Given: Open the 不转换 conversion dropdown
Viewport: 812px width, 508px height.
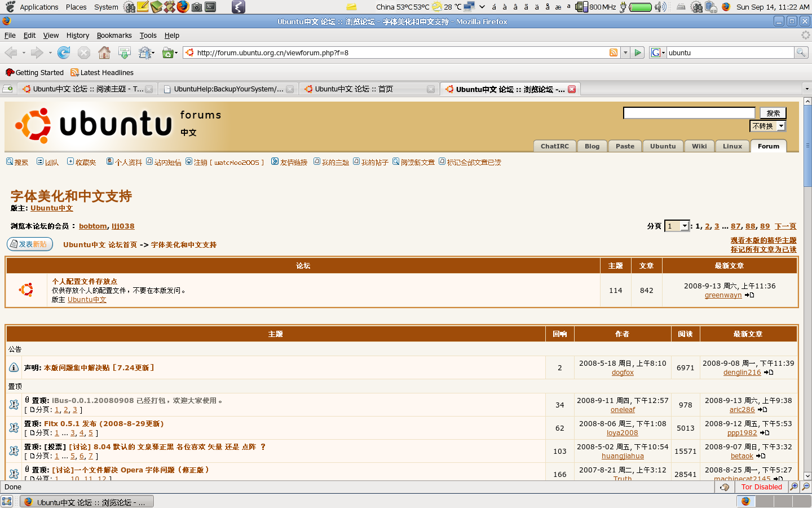Looking at the screenshot, I should tap(767, 126).
